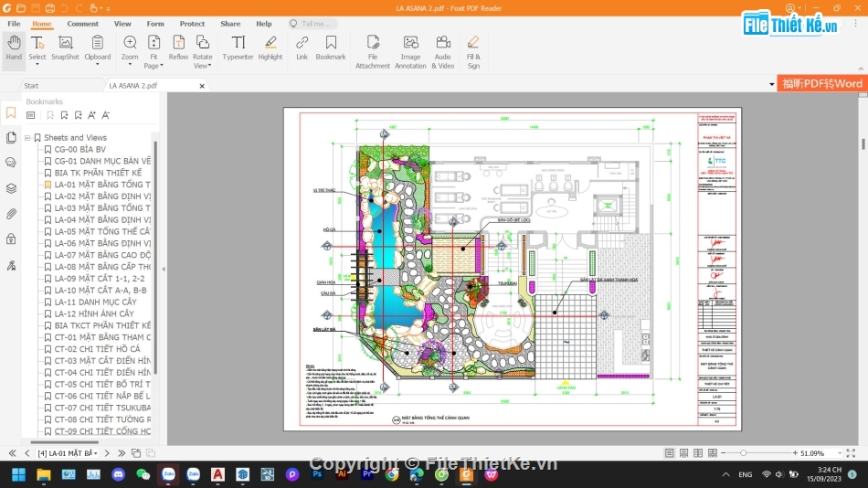Image resolution: width=868 pixels, height=488 pixels.
Task: Switch to continuous facing view mode
Action: click(x=713, y=453)
